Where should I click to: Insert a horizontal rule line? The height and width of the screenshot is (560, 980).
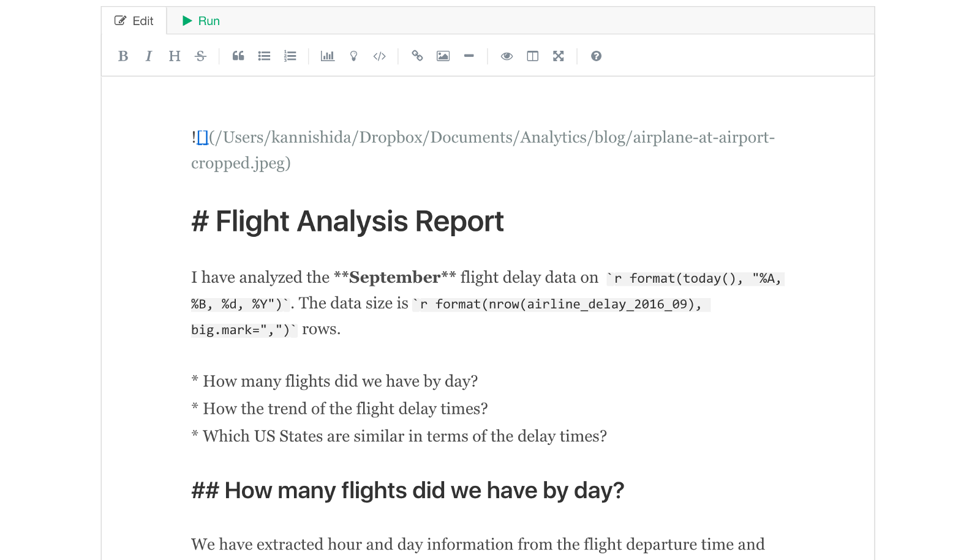coord(469,56)
